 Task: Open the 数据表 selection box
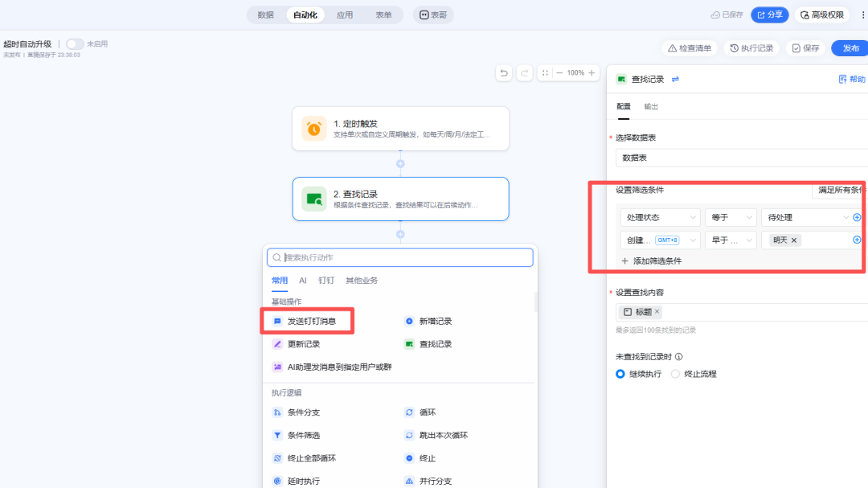click(741, 158)
